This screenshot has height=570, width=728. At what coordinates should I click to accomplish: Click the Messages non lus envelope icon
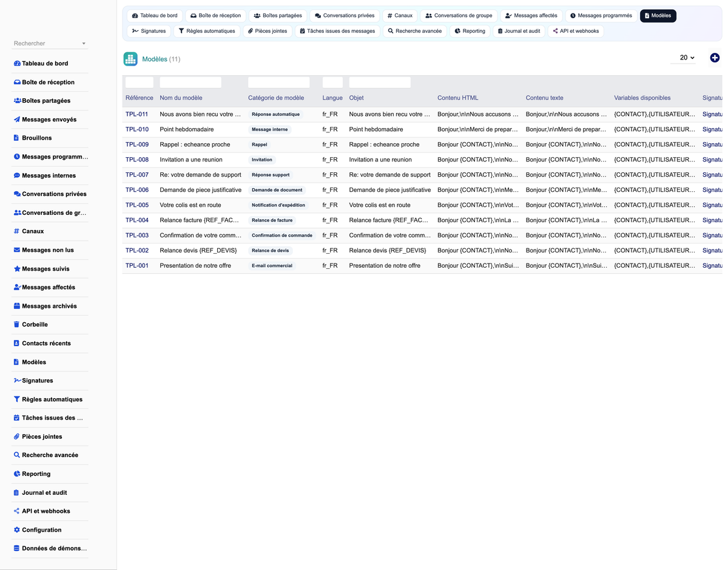click(x=17, y=250)
